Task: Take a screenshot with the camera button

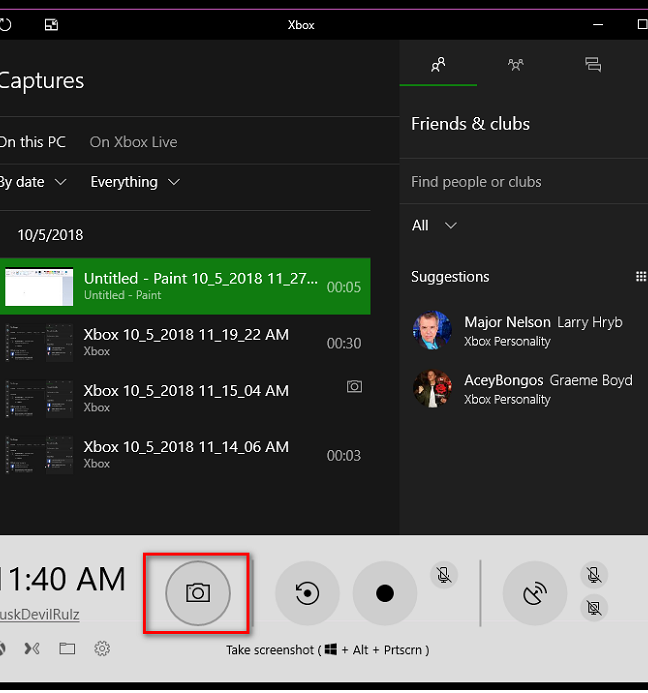Action: click(198, 593)
